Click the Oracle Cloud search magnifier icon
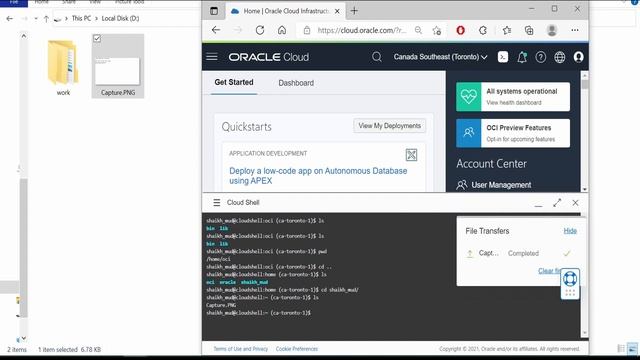 click(x=376, y=57)
